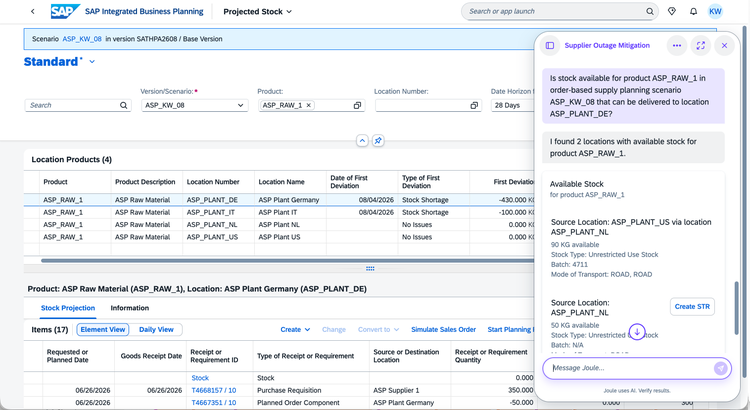Click the magnifier icon in top search
This screenshot has height=410, width=750.
point(650,11)
